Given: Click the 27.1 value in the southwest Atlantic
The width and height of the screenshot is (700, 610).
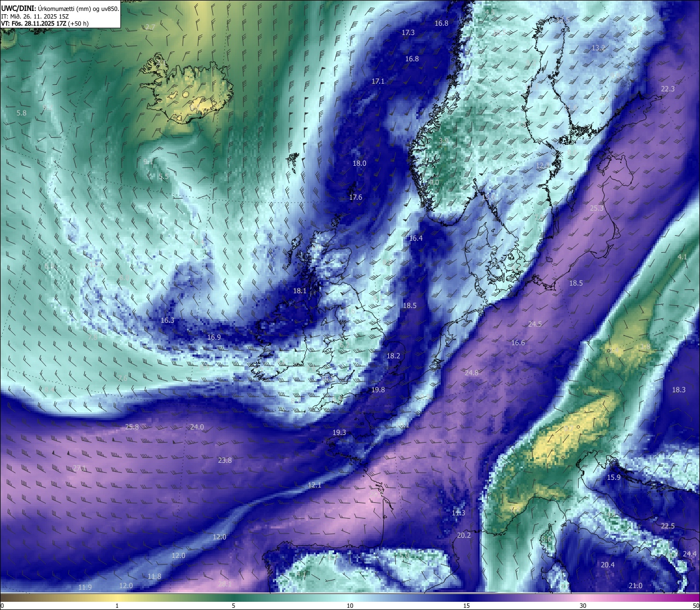Looking at the screenshot, I should [80, 468].
